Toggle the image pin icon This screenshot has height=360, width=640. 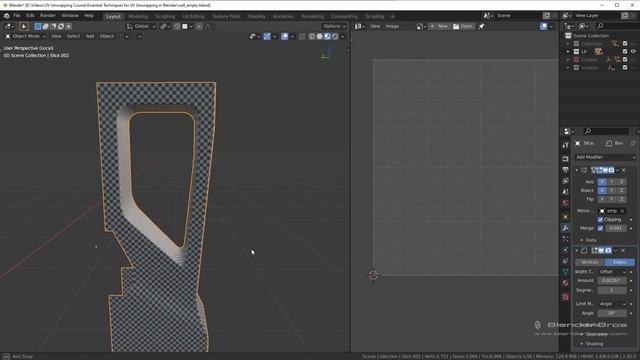[481, 26]
